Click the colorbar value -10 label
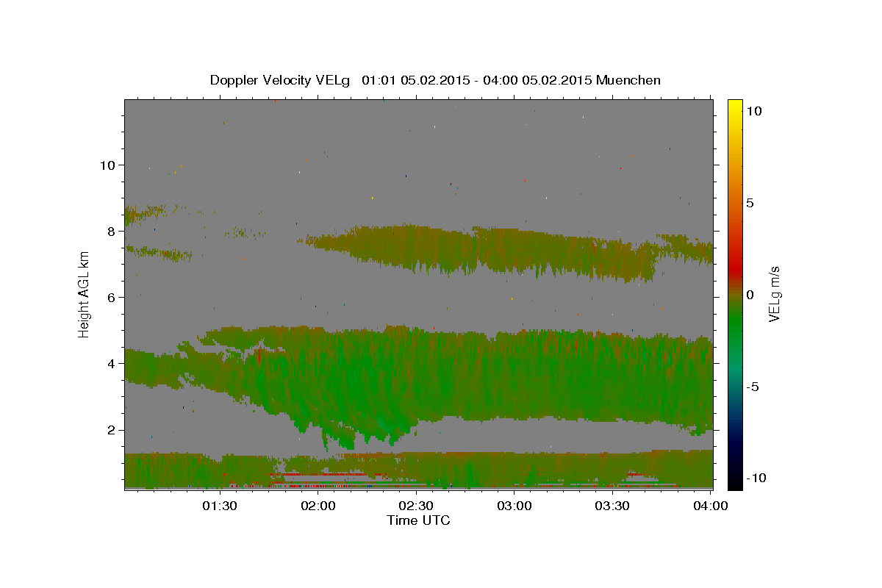The height and width of the screenshot is (588, 882). click(756, 478)
